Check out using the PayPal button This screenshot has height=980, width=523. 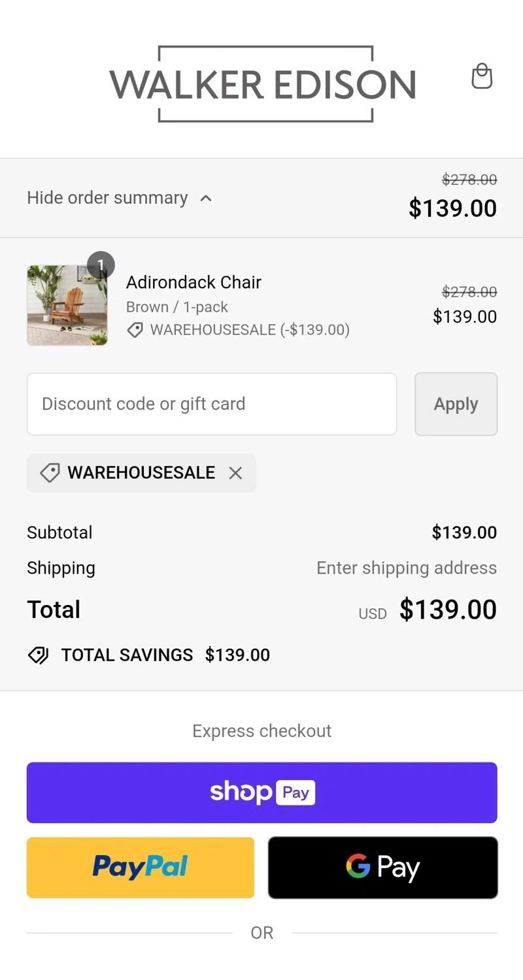point(140,867)
